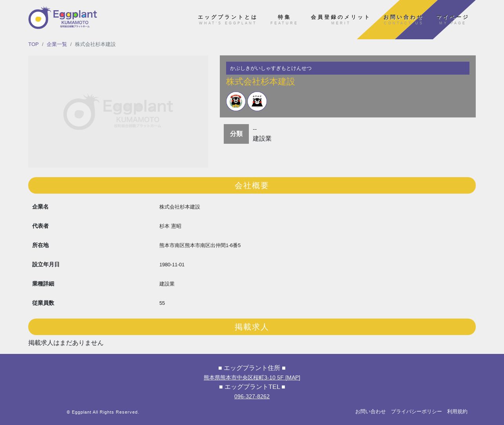Click the 設立年月日 row label

pos(46,264)
